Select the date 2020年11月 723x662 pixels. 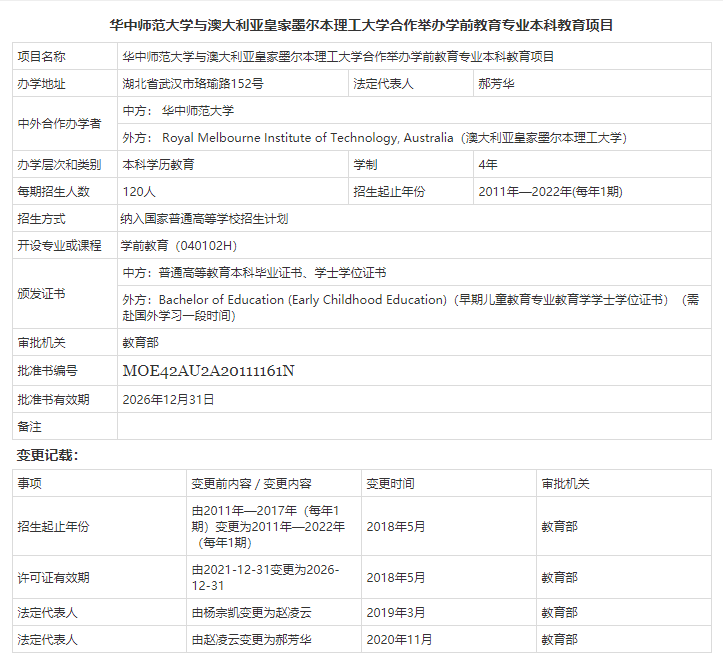point(399,639)
